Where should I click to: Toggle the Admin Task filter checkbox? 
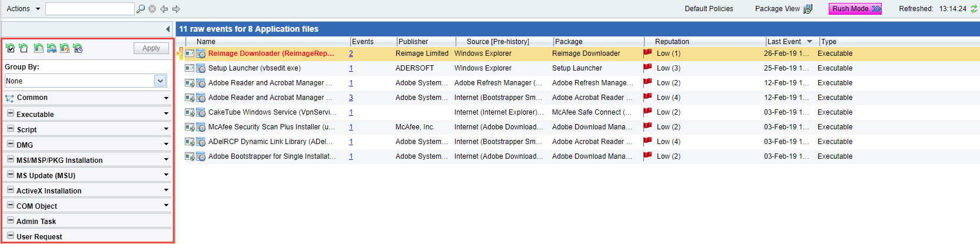(11, 220)
